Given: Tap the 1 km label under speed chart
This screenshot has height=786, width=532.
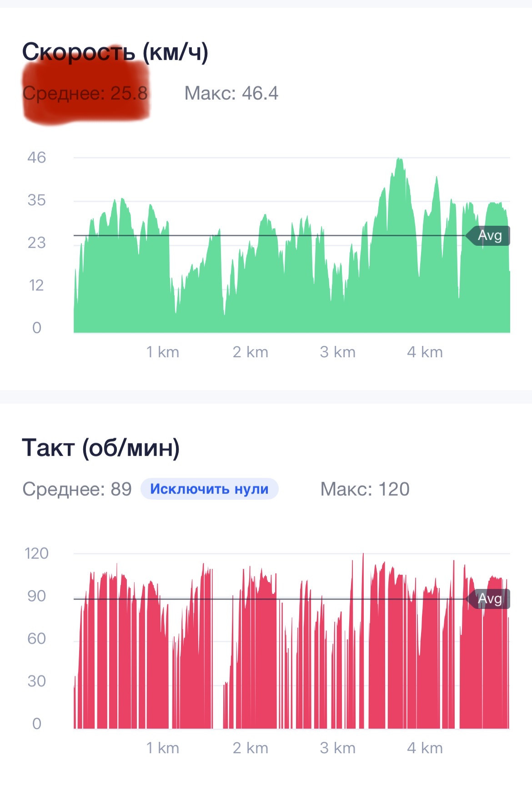Looking at the screenshot, I should click(x=162, y=352).
